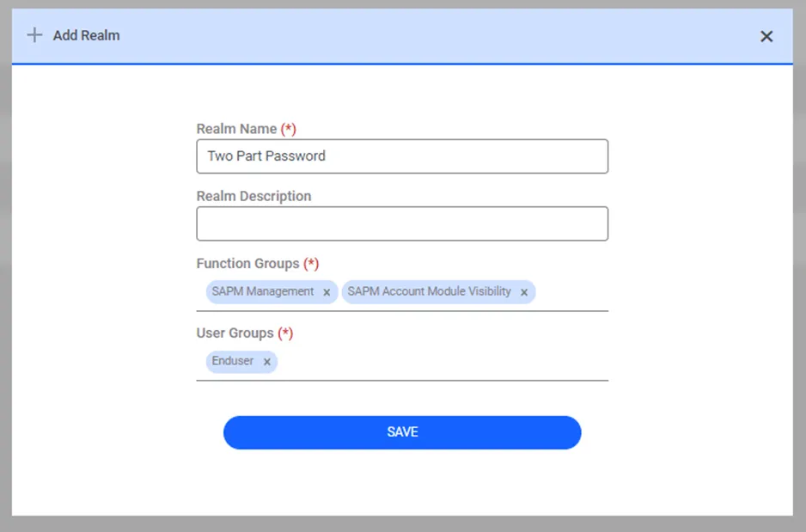Click the Realm Description field label
This screenshot has width=806, height=532.
coord(253,196)
